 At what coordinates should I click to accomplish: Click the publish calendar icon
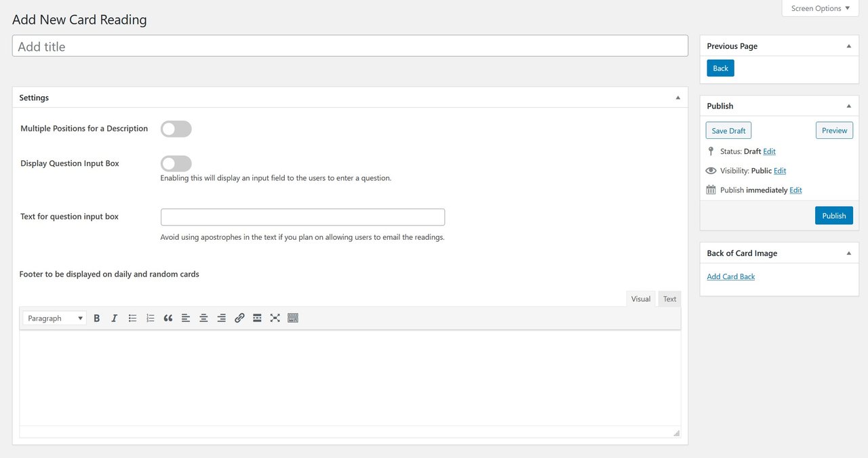click(x=711, y=190)
